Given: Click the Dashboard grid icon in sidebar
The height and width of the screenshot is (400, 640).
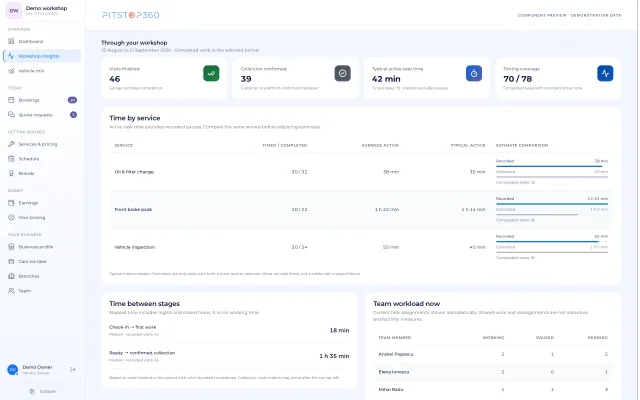Looking at the screenshot, I should 11,41.
